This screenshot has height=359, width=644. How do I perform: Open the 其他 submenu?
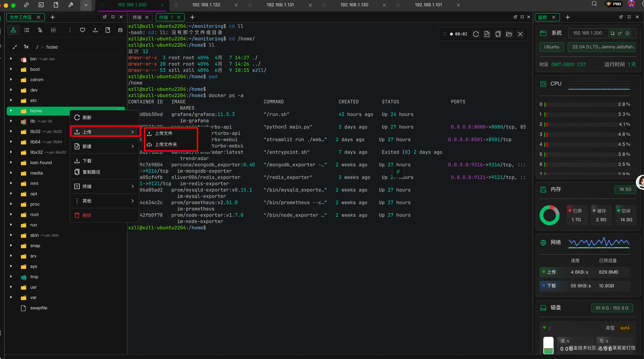[x=104, y=201]
